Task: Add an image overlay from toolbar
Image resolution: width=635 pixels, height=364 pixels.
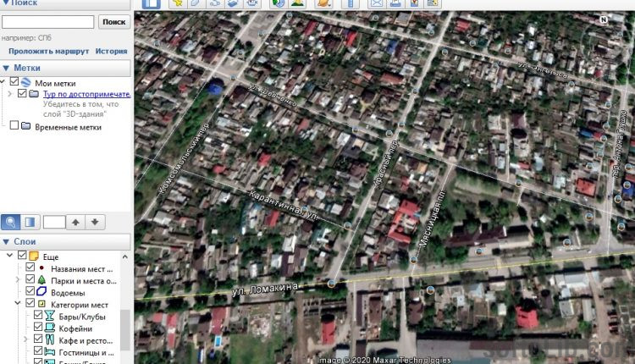Action: point(233,3)
